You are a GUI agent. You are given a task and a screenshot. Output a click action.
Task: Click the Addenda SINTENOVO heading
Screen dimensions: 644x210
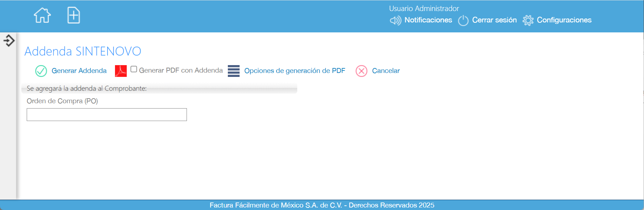tap(83, 51)
